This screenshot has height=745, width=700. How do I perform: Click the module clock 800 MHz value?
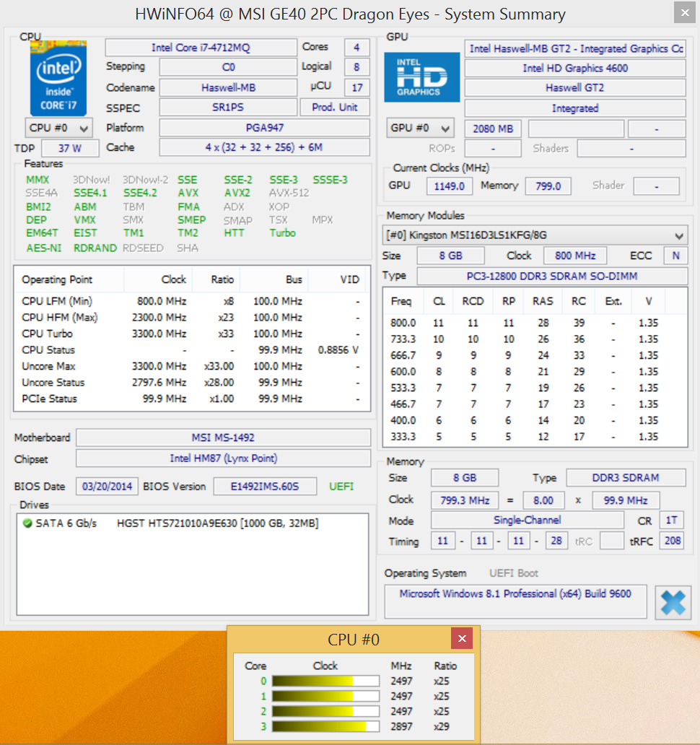coord(575,256)
